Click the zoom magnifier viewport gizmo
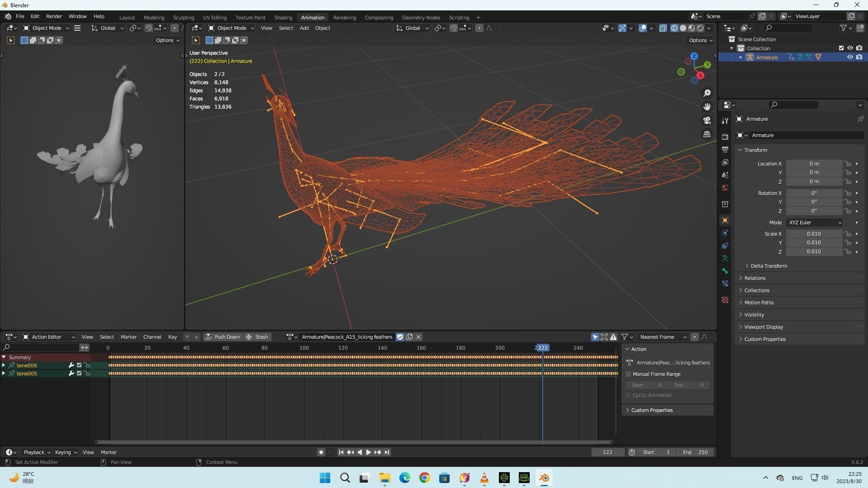 coord(707,93)
